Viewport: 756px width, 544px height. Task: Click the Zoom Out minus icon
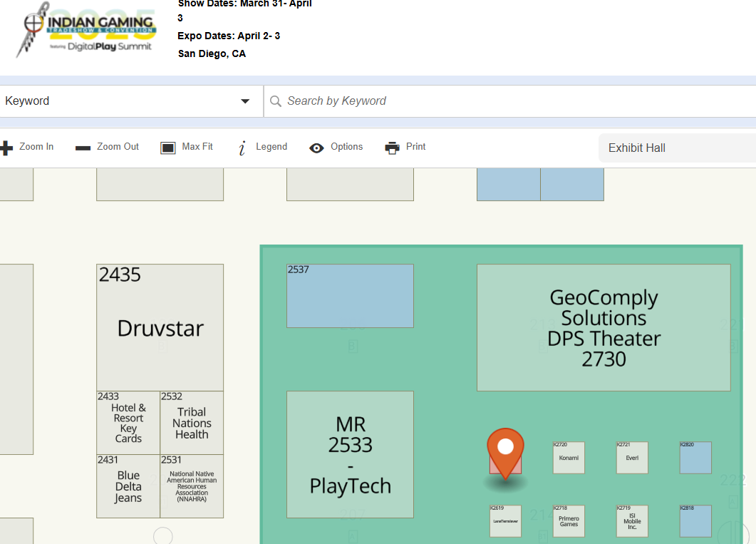83,148
